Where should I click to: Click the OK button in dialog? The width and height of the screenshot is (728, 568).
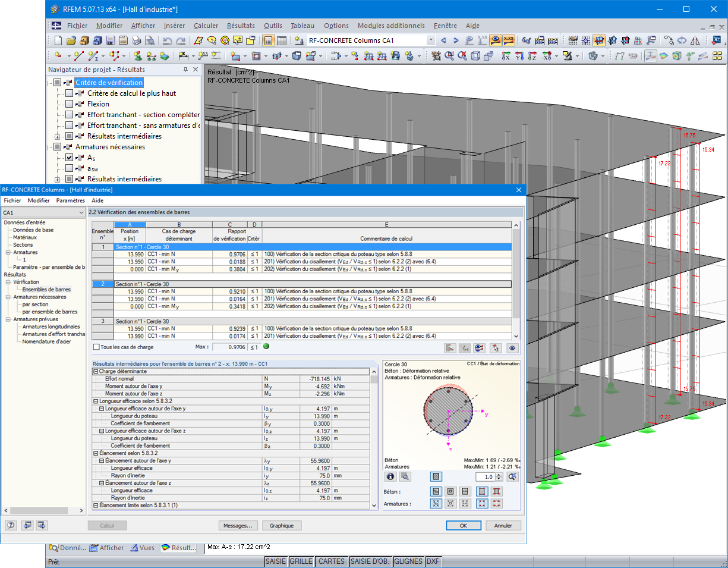coord(463,526)
